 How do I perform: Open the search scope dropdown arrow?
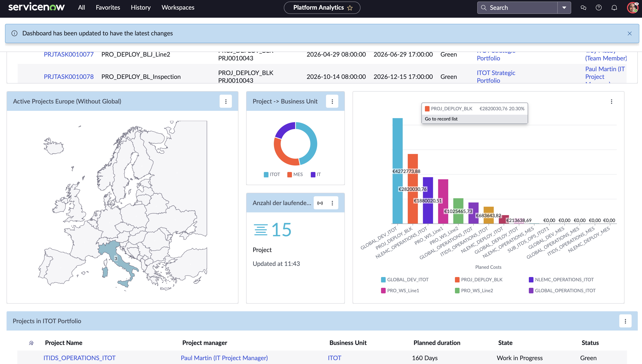564,8
